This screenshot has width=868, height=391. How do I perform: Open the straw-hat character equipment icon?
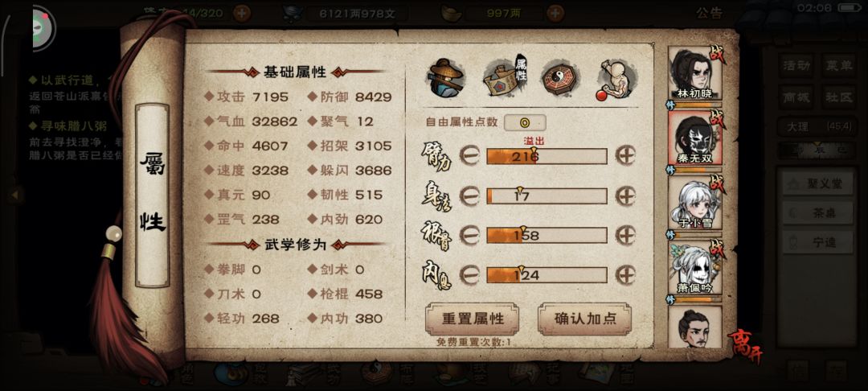click(x=445, y=77)
